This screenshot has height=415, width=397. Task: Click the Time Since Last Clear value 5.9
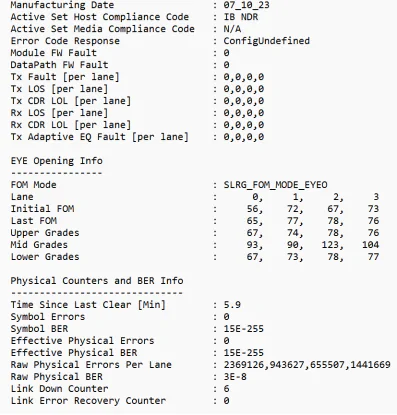pos(232,305)
